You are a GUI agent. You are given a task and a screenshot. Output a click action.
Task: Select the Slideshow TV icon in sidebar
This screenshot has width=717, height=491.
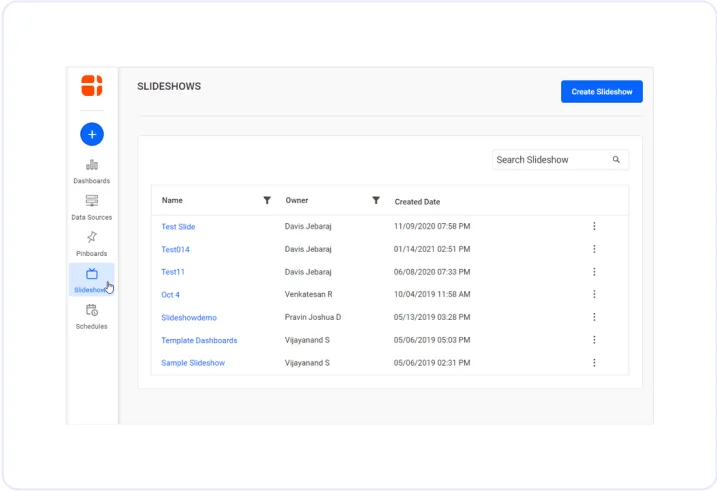(92, 274)
